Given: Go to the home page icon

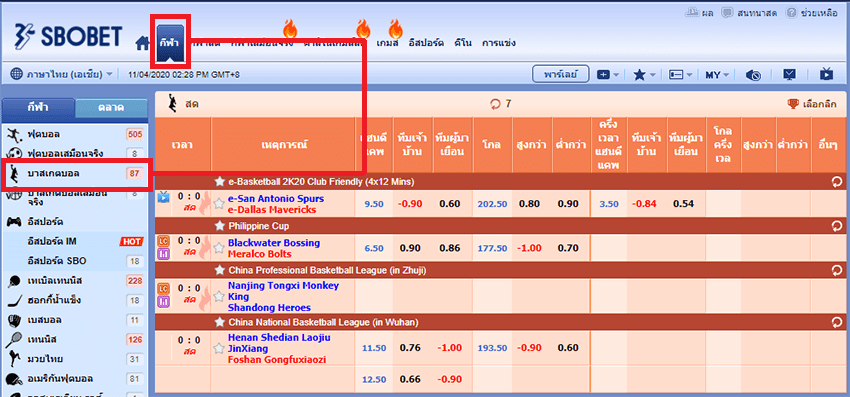Looking at the screenshot, I should click(142, 42).
